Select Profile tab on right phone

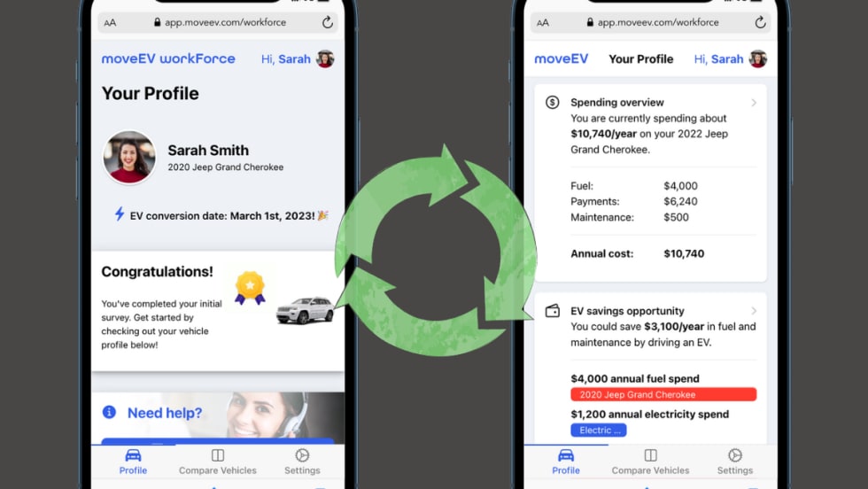pyautogui.click(x=565, y=461)
